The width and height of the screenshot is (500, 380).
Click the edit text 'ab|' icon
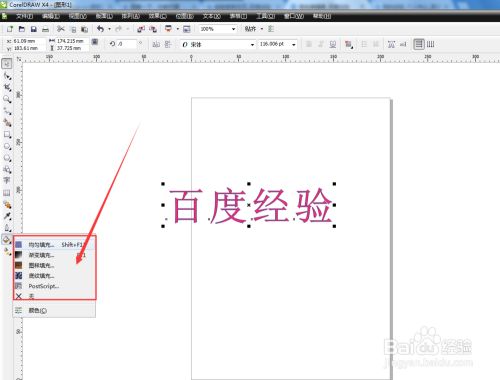[x=403, y=44]
